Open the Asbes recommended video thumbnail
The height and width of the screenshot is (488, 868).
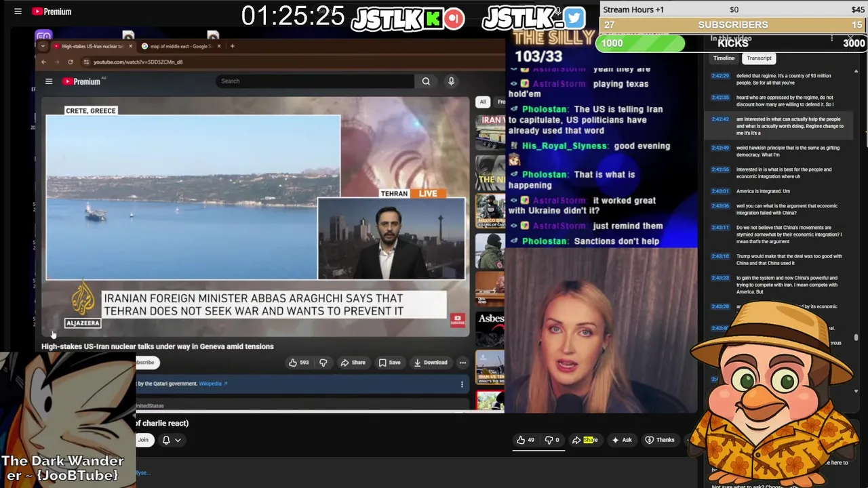(490, 328)
